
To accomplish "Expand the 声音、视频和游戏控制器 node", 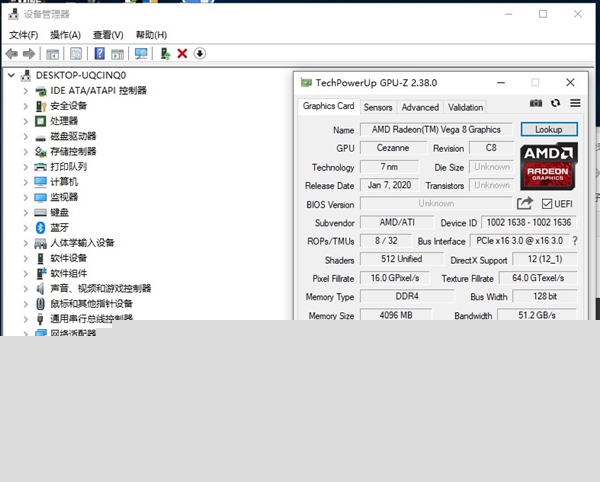I will [26, 289].
